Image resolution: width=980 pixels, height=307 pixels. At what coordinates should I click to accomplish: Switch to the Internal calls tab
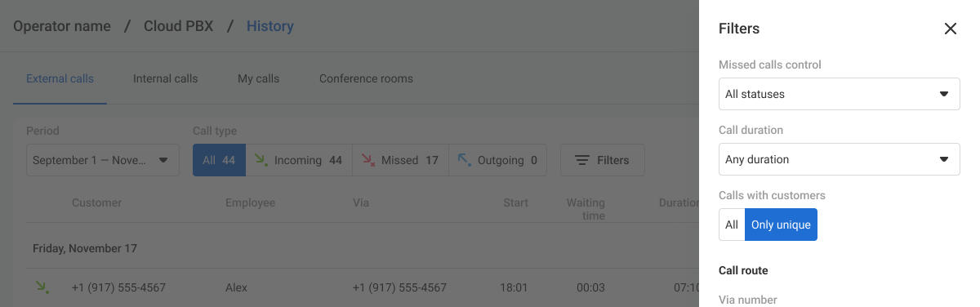(x=166, y=79)
